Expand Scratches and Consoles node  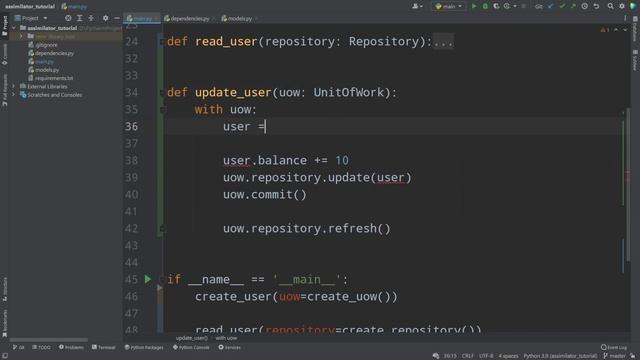click(x=13, y=95)
